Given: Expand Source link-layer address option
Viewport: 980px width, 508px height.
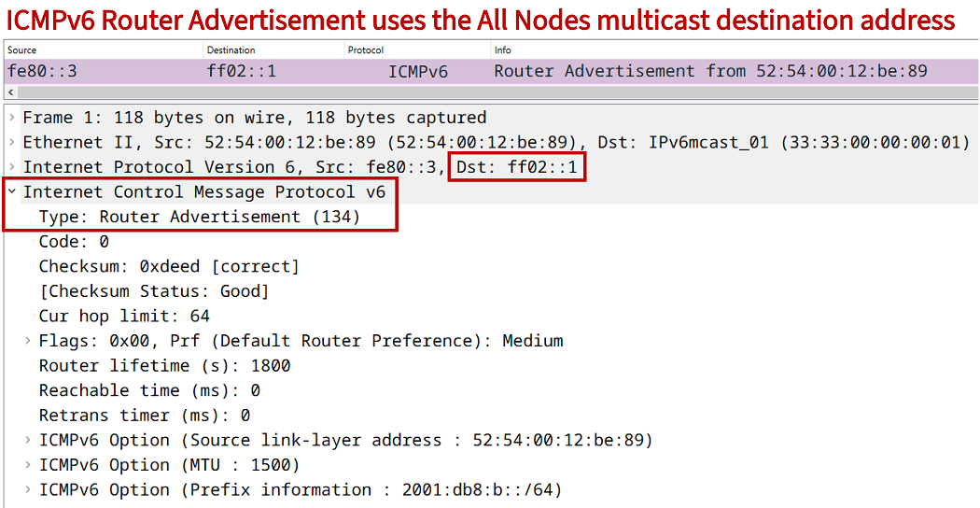Looking at the screenshot, I should click(x=28, y=440).
